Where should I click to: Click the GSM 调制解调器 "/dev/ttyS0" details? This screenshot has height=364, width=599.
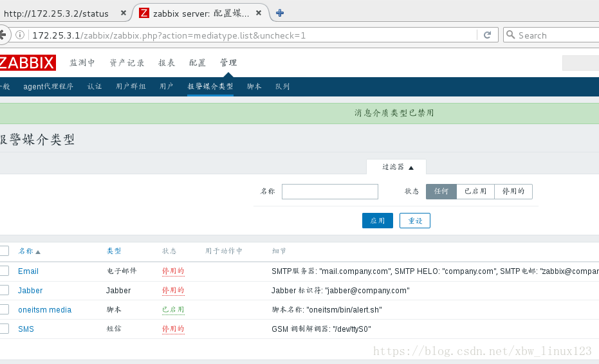coord(321,329)
